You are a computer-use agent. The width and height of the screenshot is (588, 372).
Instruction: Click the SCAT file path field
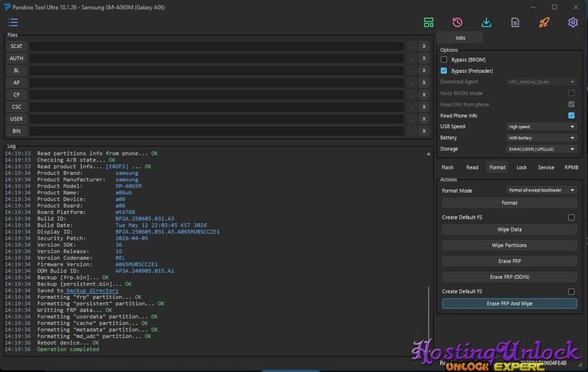pos(217,46)
